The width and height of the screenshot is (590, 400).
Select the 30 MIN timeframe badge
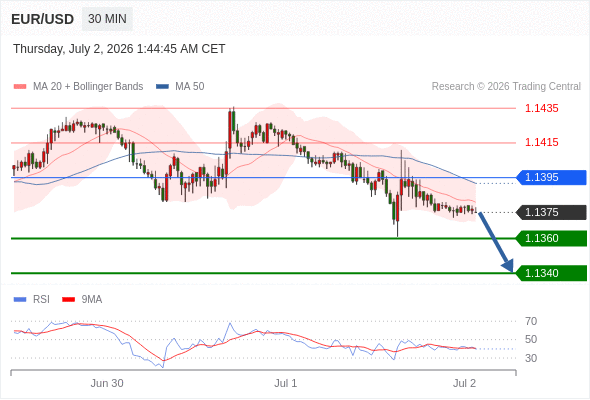point(107,19)
